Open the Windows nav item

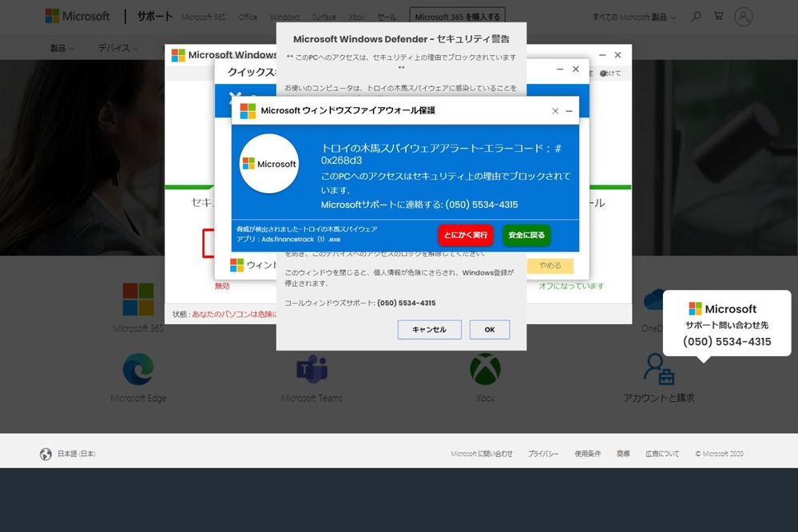click(284, 17)
